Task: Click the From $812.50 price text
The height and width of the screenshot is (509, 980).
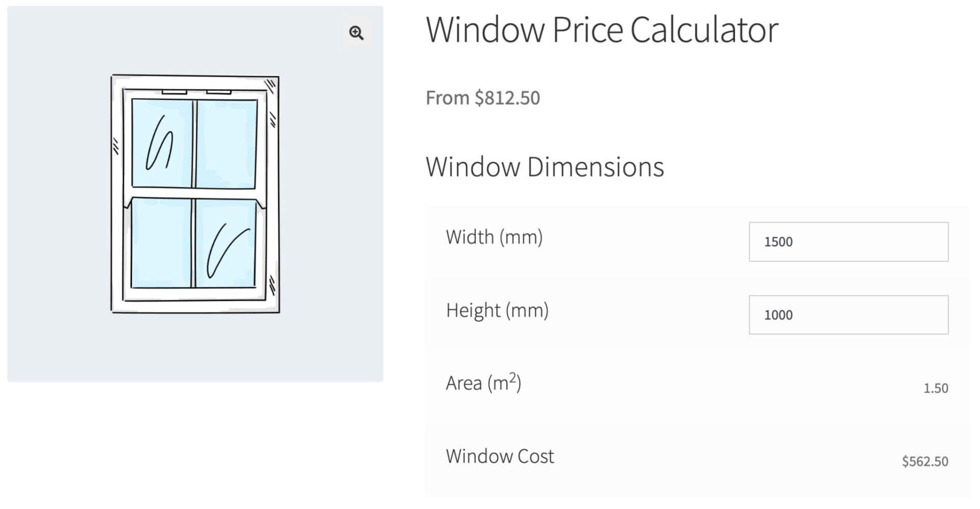Action: click(483, 97)
